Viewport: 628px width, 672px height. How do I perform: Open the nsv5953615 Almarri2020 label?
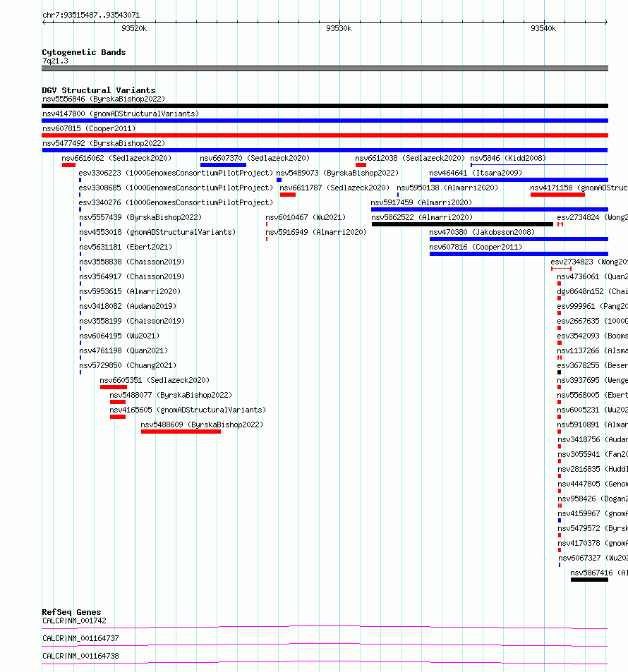(130, 291)
